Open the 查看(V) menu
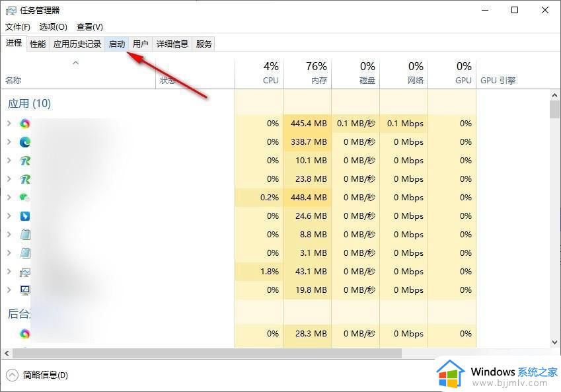This screenshot has height=392, width=561. [89, 27]
